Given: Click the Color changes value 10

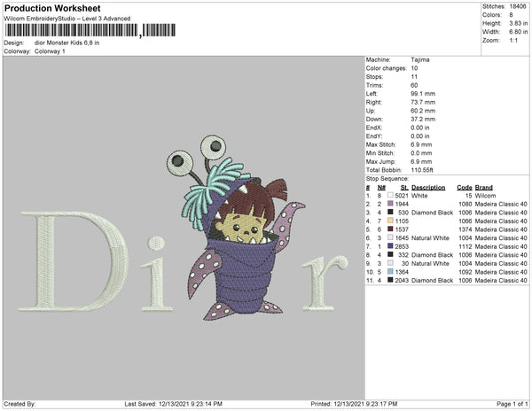Looking at the screenshot, I should point(414,68).
